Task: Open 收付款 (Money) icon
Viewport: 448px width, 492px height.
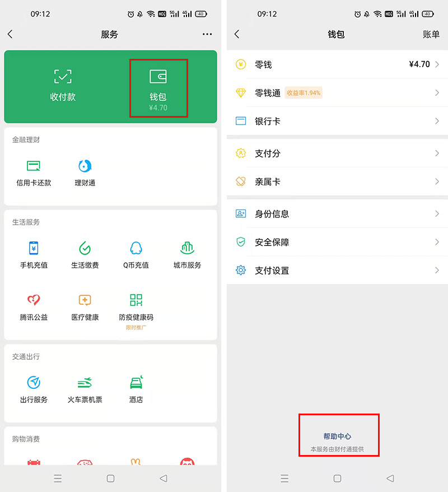Action: [x=63, y=83]
